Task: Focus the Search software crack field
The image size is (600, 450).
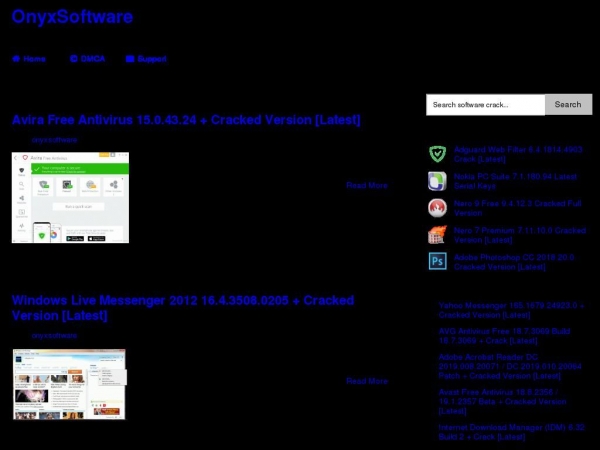Action: point(485,104)
